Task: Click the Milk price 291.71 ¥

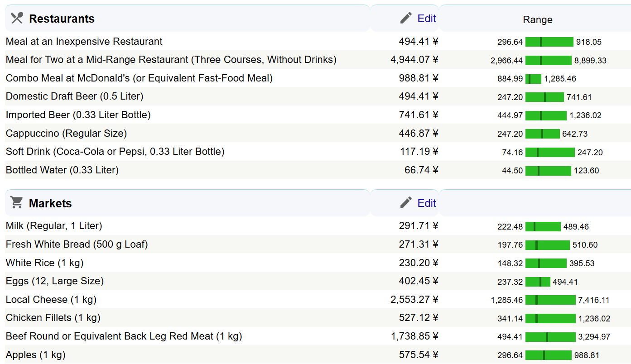Action: pyautogui.click(x=418, y=226)
